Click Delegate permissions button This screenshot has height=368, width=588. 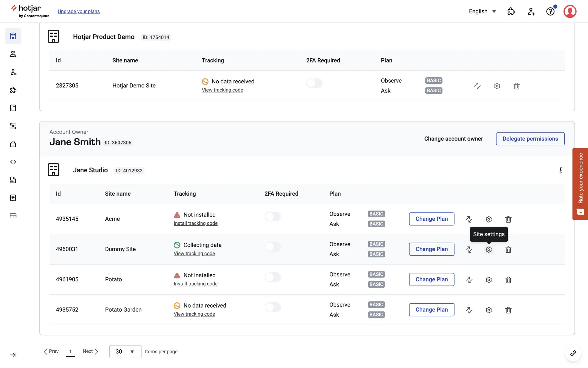tap(530, 139)
